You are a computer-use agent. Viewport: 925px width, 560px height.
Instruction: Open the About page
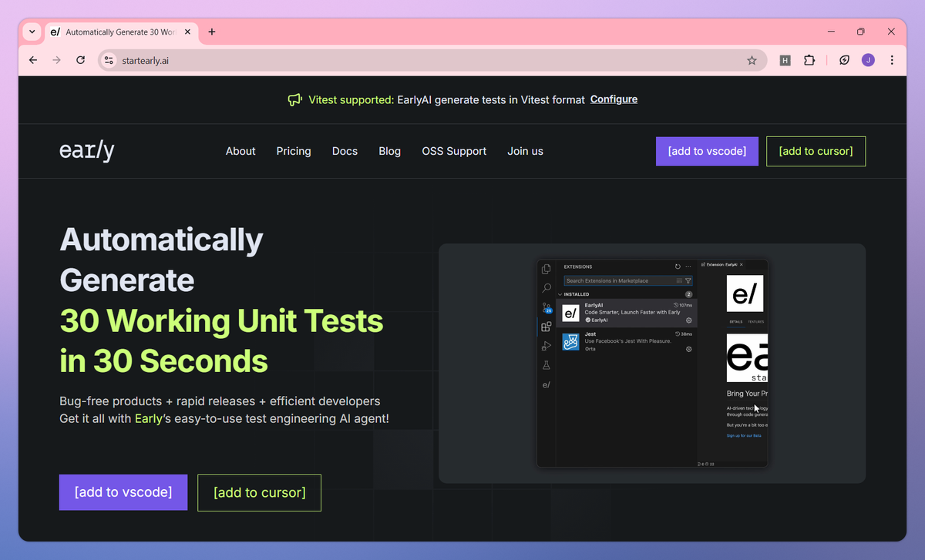click(240, 151)
